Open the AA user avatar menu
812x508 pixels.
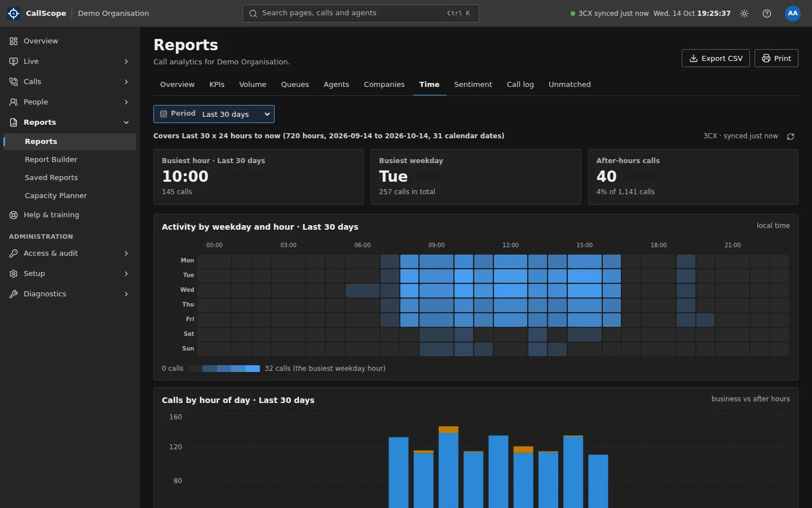tap(793, 13)
